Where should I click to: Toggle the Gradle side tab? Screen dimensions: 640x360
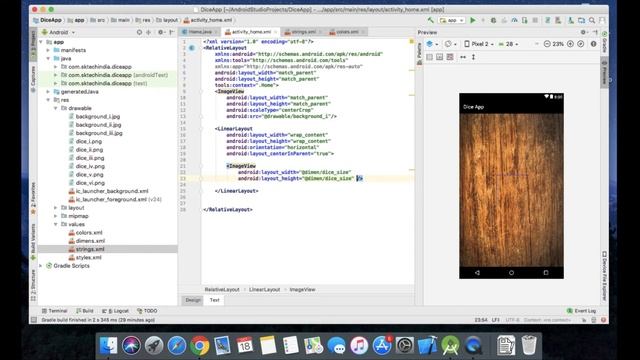[x=604, y=42]
